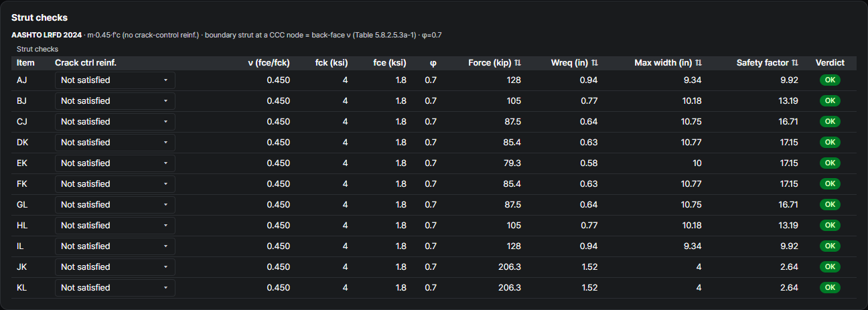This screenshot has width=868, height=310.
Task: Click Wreq value 0.58 in EK row
Action: tap(589, 163)
